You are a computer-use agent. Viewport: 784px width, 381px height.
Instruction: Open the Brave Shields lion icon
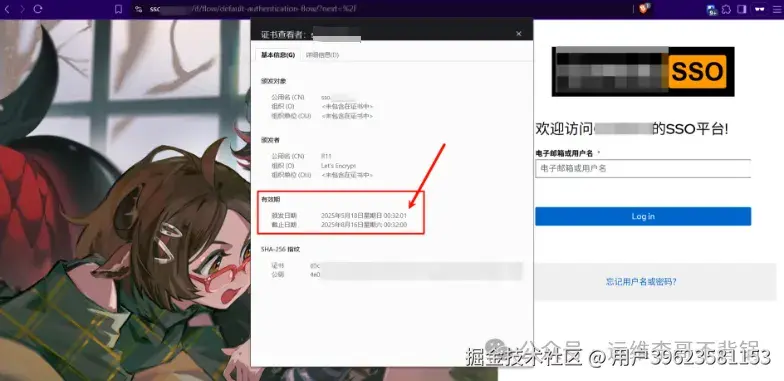pyautogui.click(x=644, y=8)
